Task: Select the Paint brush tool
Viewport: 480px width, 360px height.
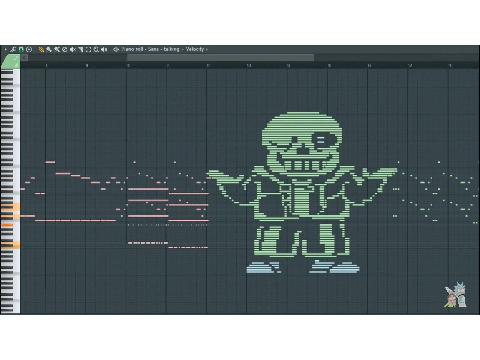Action: tap(49, 49)
